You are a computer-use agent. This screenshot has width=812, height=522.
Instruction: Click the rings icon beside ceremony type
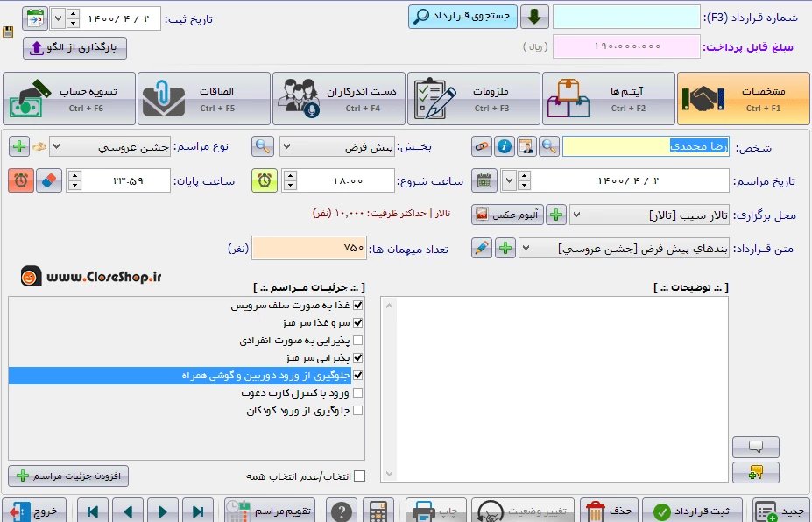[x=39, y=147]
